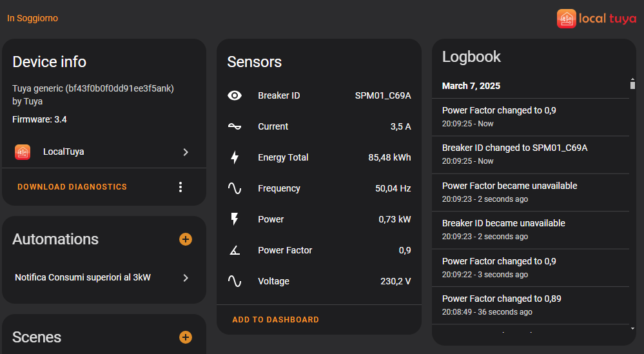Viewport: 644px width, 354px height.
Task: Add a new scene with plus icon
Action: (x=186, y=337)
